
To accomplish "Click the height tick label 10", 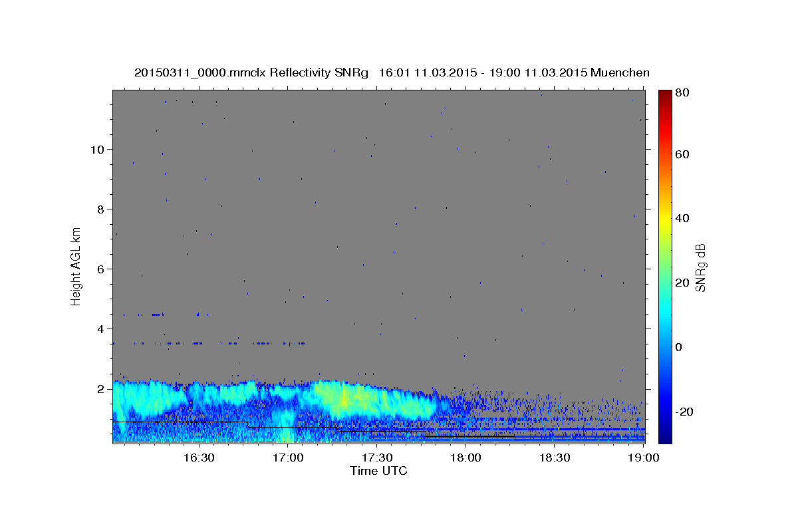I will [96, 149].
